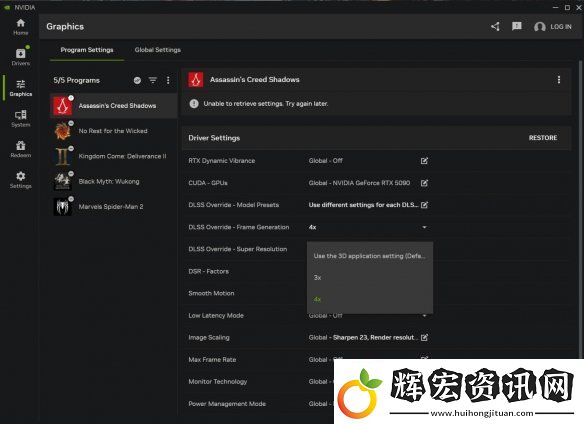
Task: Select Marvel's Spider-Man 2 program
Action: 114,206
